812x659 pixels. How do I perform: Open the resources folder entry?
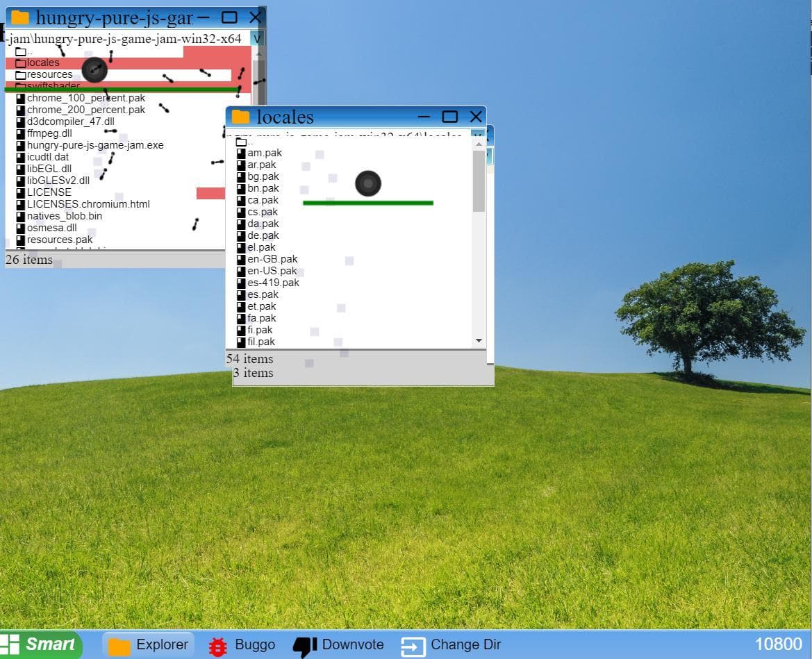[44, 75]
